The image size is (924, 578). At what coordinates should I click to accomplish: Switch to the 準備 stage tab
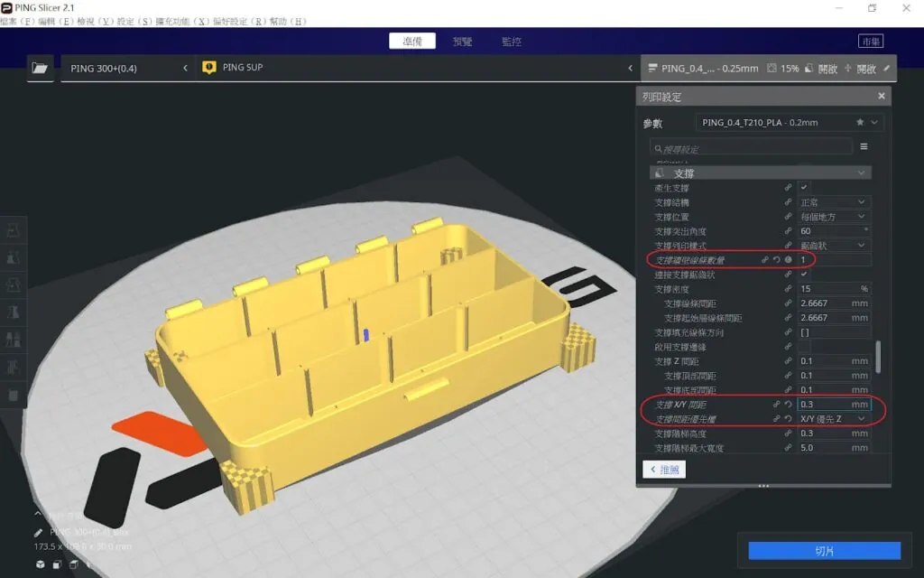pyautogui.click(x=412, y=42)
